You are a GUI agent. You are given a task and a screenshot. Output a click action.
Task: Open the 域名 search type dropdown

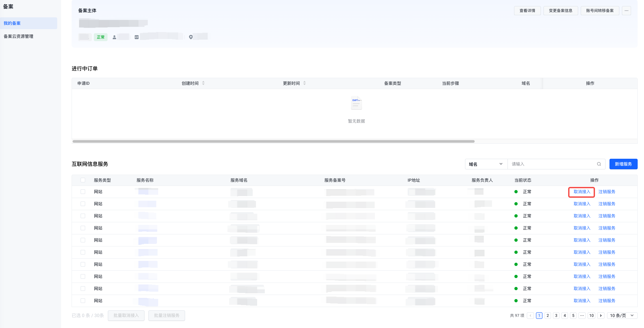486,164
